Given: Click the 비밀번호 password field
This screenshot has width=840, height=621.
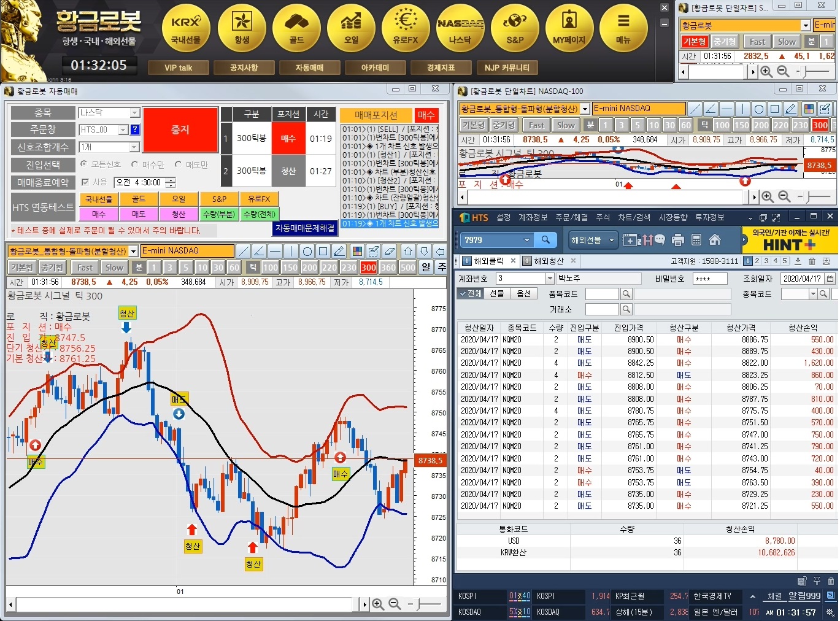Looking at the screenshot, I should (710, 279).
